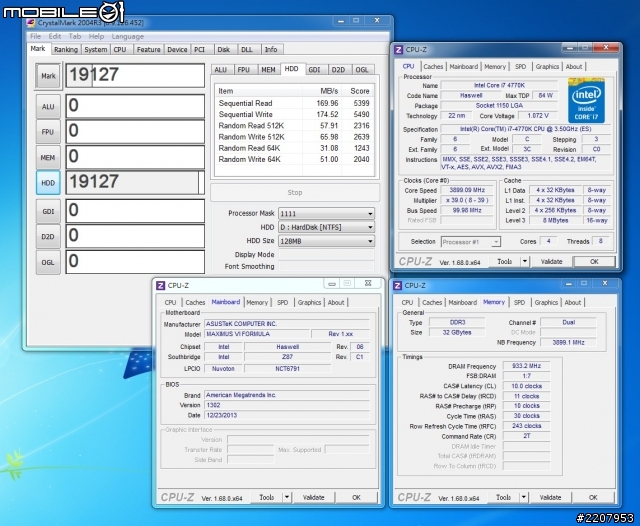Click the MAXIMUS VI FORMULA model field
Screen dimensions: 640x526
click(256, 334)
